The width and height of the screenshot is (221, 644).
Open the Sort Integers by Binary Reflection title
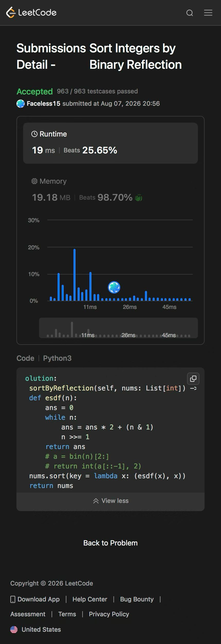pos(135,56)
